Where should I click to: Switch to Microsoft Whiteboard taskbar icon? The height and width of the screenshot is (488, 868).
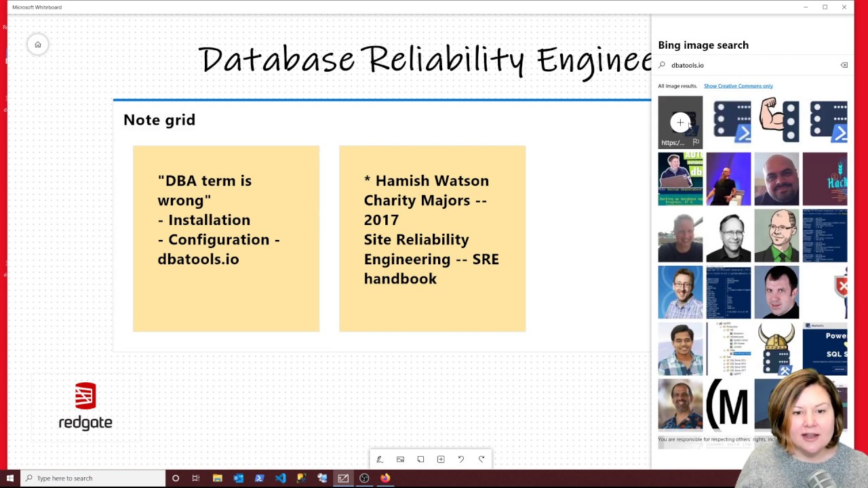343,478
